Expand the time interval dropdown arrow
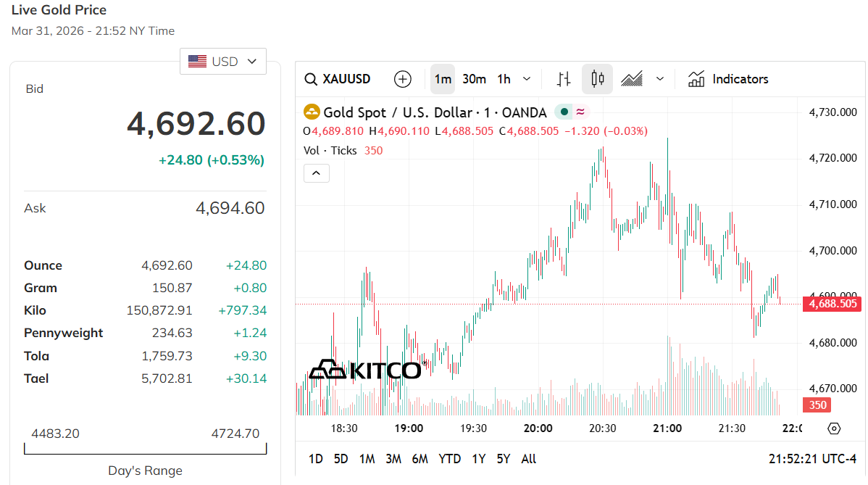This screenshot has width=868, height=485. pos(527,79)
